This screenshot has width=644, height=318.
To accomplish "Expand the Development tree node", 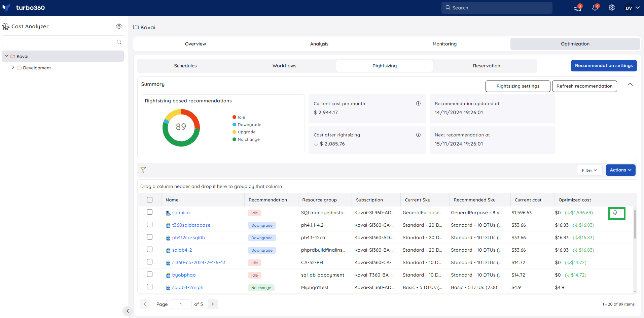I will tap(13, 67).
